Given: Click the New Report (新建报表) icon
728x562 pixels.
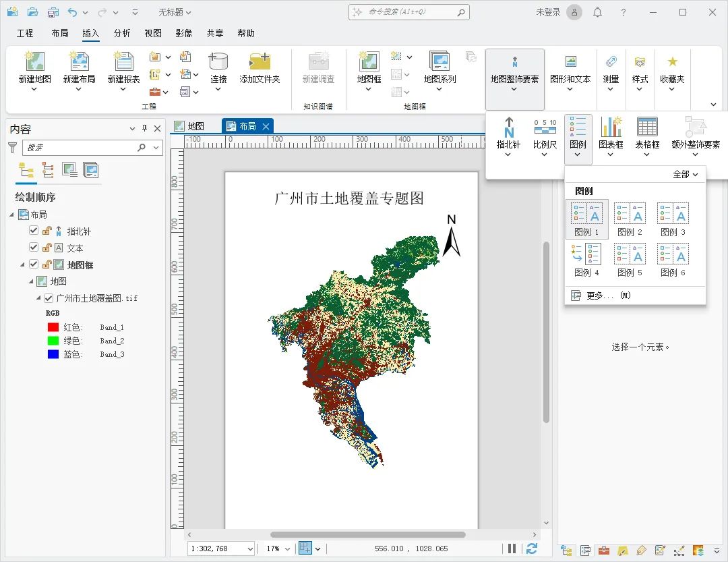Looking at the screenshot, I should 123,61.
